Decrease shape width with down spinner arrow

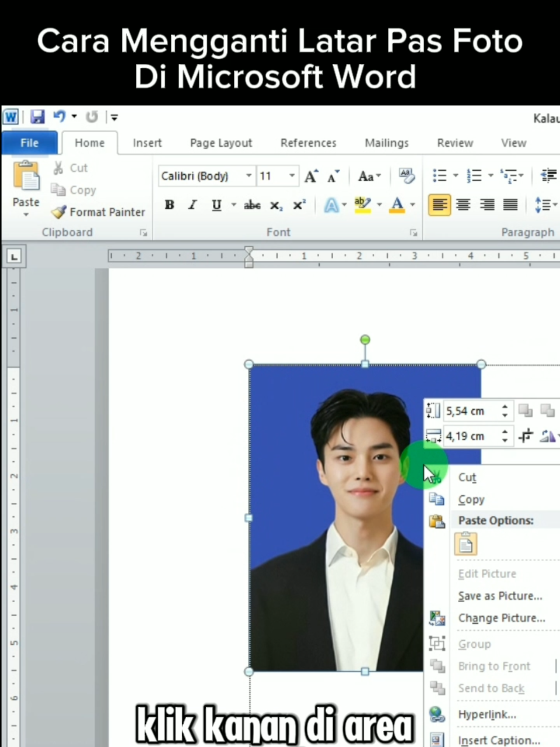click(x=505, y=440)
